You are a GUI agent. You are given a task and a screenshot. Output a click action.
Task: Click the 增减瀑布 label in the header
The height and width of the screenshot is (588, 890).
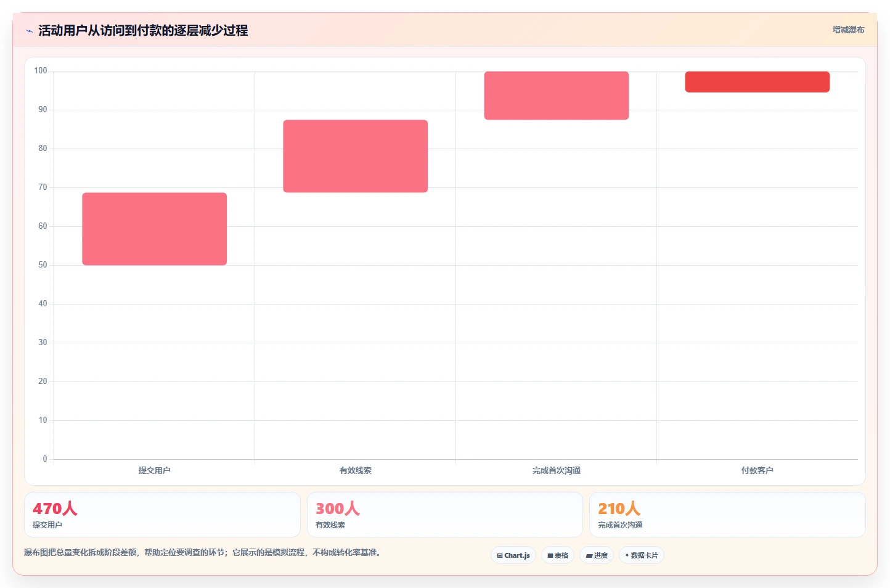pyautogui.click(x=848, y=30)
